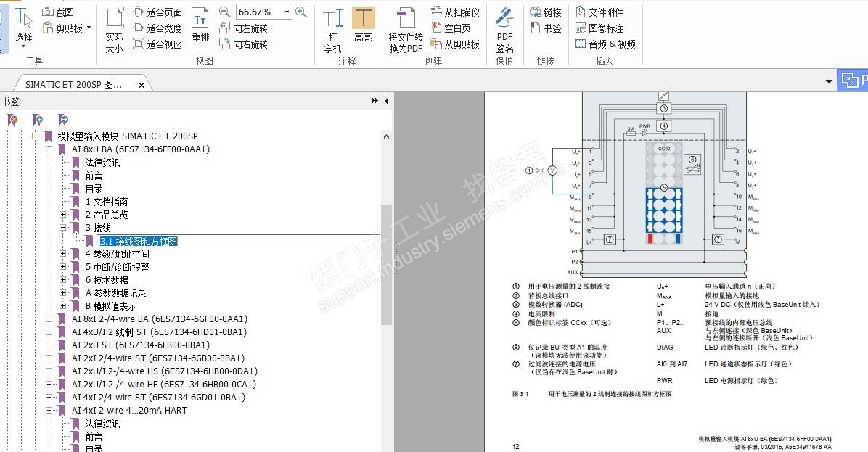
Task: Expand 6 技术数据 node
Action: (62, 279)
